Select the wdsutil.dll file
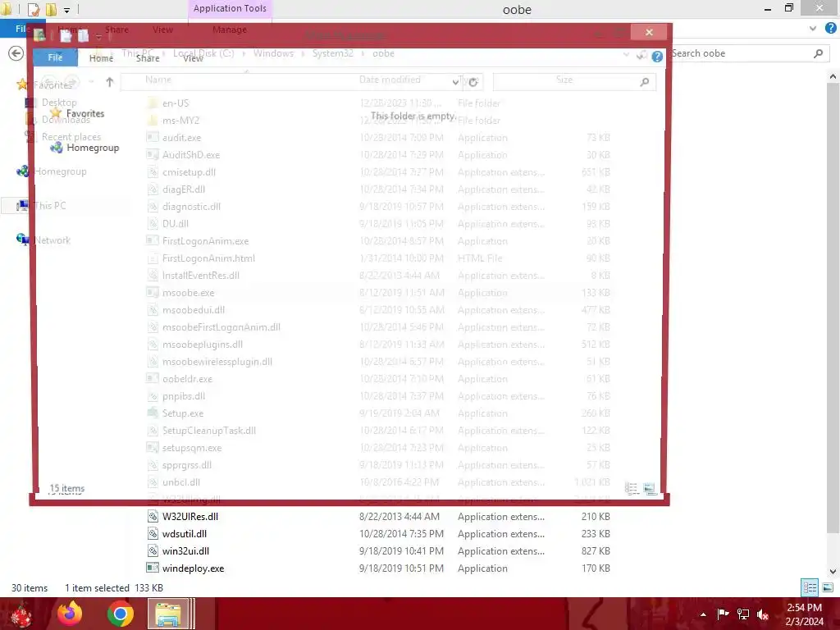This screenshot has width=840, height=630. [x=185, y=533]
